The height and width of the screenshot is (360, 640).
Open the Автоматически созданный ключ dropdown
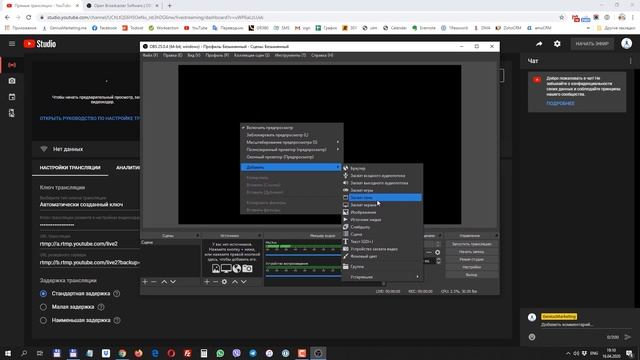pos(89,204)
